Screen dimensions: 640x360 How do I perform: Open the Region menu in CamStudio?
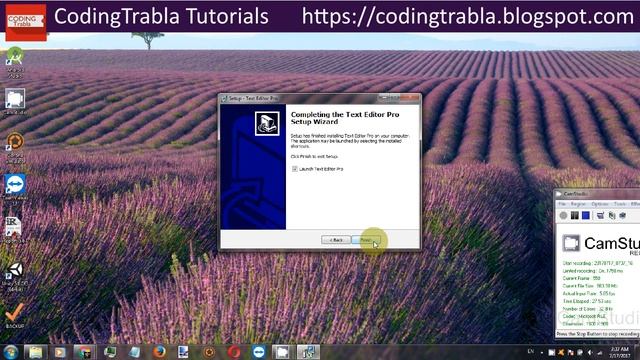578,204
